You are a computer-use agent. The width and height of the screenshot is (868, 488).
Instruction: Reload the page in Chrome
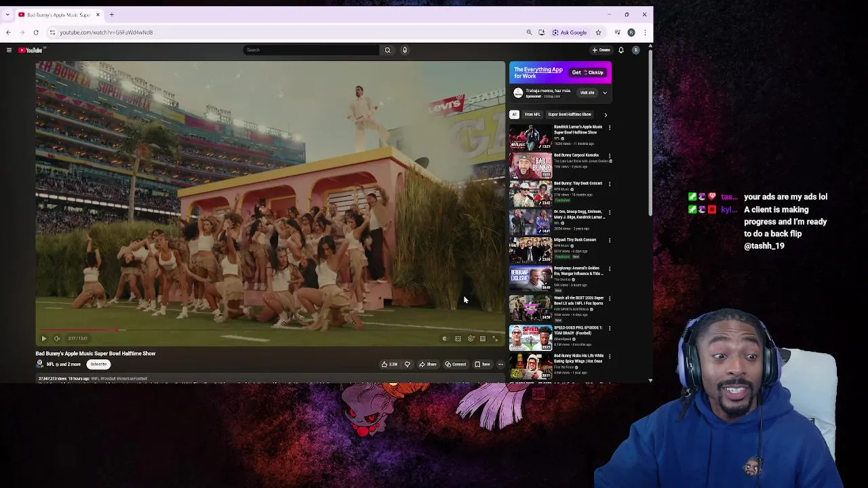point(36,33)
